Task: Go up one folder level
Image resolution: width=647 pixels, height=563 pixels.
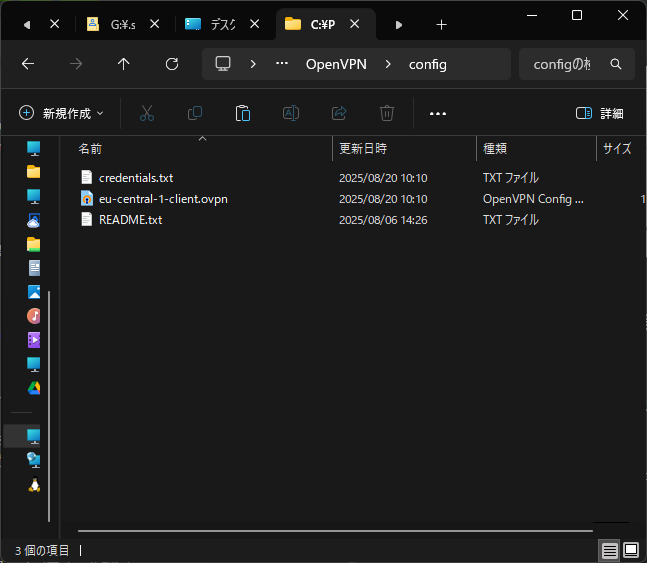Action: 123,64
